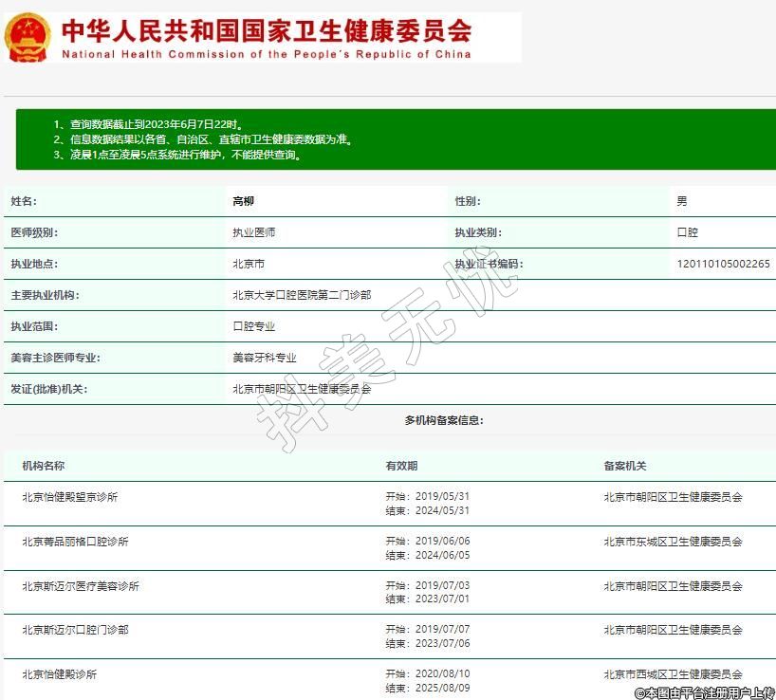The width and height of the screenshot is (776, 700).
Task: Click the 多机构备案信息 section heading
Action: tap(443, 420)
